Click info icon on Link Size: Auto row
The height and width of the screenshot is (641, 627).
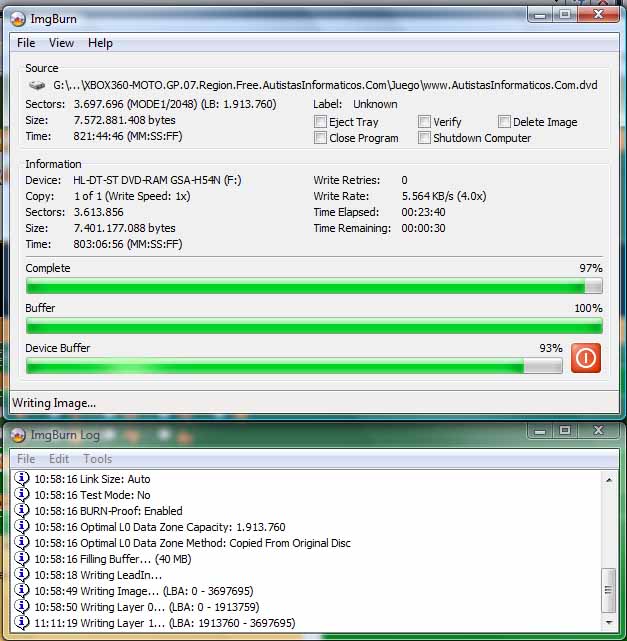tap(22, 478)
